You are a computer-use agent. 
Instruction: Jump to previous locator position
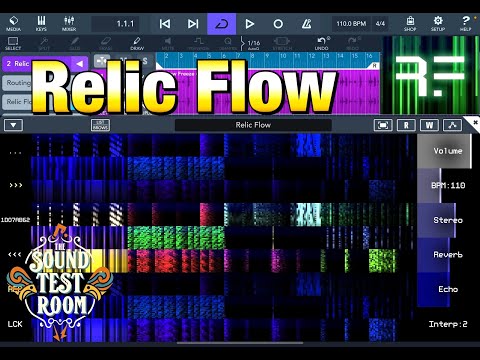pos(165,24)
